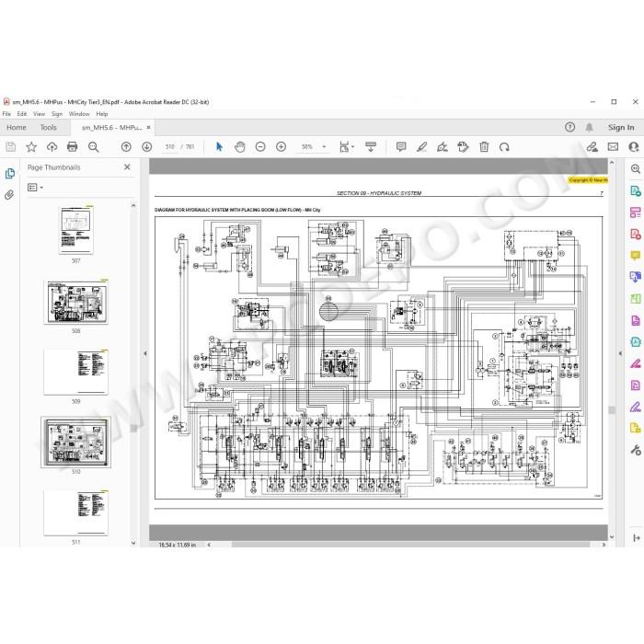Open the View menu
The height and width of the screenshot is (644, 644).
click(39, 114)
